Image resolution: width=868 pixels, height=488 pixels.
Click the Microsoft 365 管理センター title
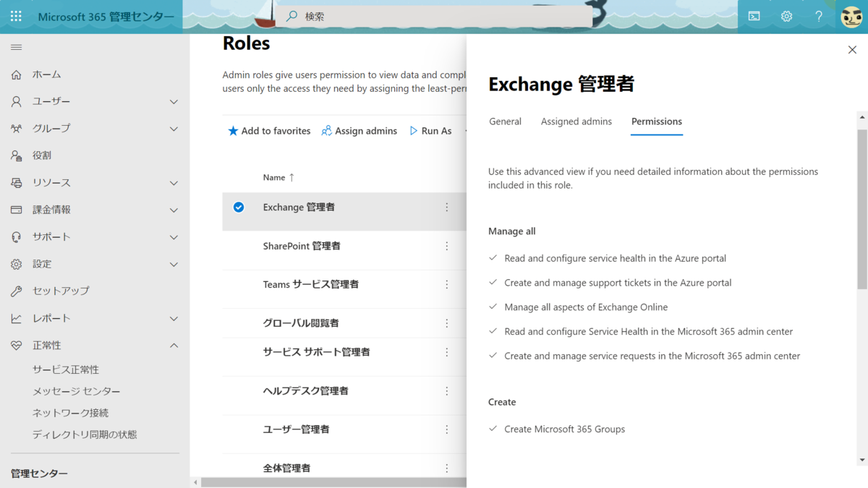[x=106, y=17]
